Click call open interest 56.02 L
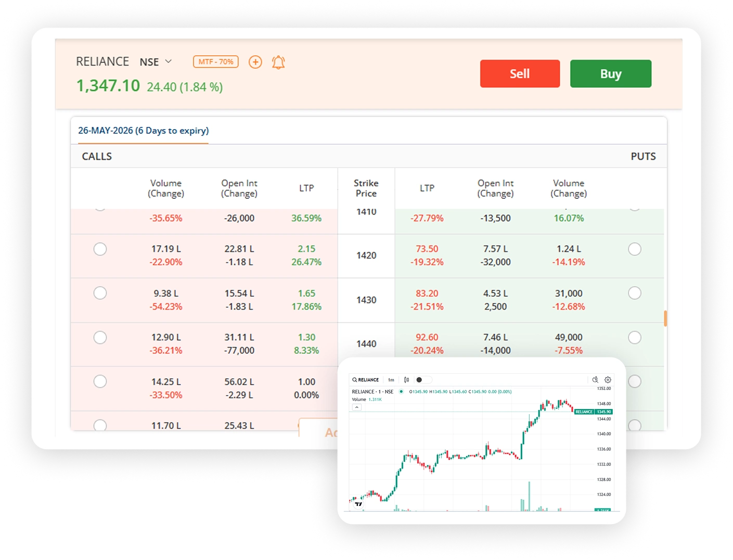Image resolution: width=733 pixels, height=560 pixels. pyautogui.click(x=239, y=382)
